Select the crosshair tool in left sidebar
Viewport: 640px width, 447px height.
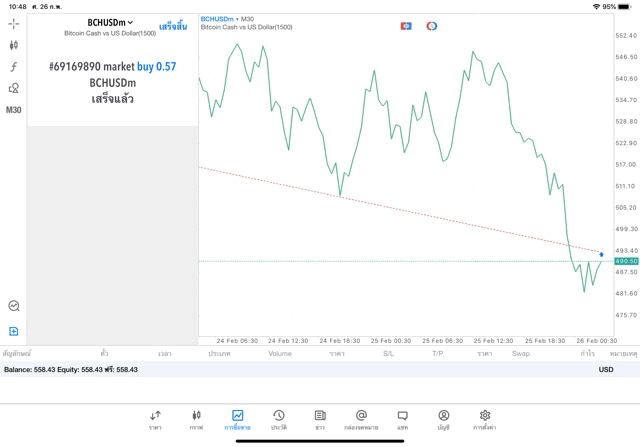[14, 23]
